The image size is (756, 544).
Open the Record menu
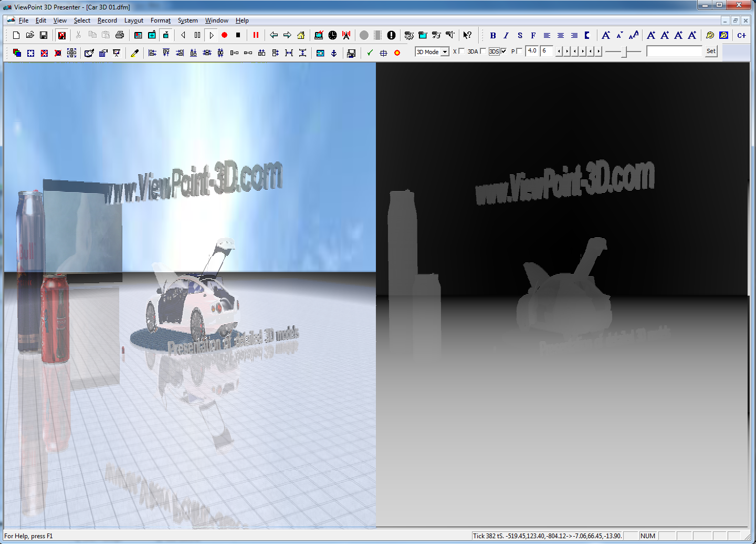pos(107,20)
